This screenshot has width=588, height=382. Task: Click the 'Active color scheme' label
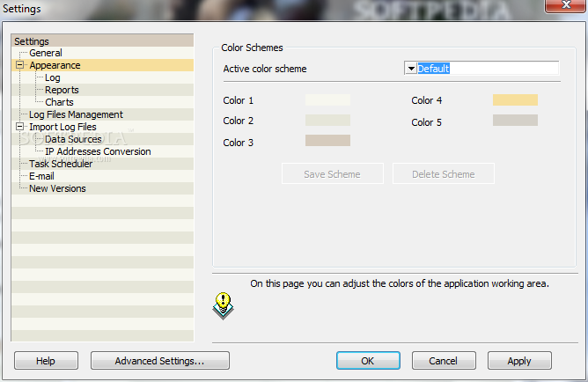[265, 69]
